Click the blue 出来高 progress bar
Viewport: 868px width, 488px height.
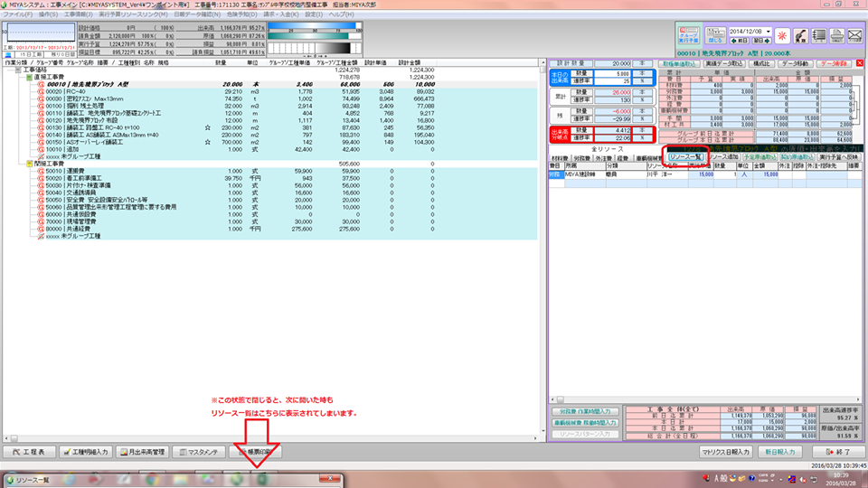pos(312,25)
